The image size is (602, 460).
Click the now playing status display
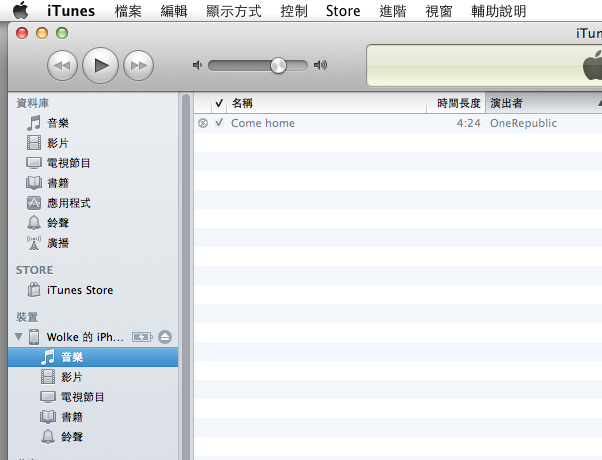click(484, 65)
